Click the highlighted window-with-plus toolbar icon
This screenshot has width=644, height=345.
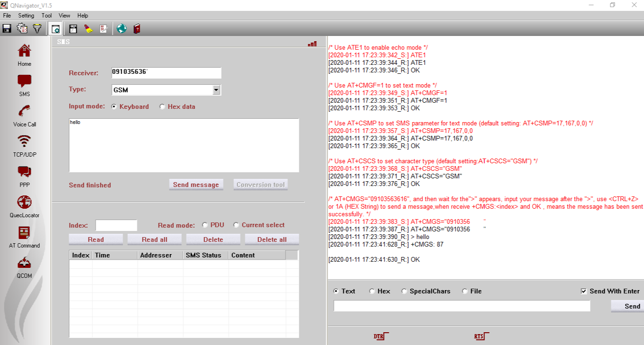pyautogui.click(x=55, y=28)
